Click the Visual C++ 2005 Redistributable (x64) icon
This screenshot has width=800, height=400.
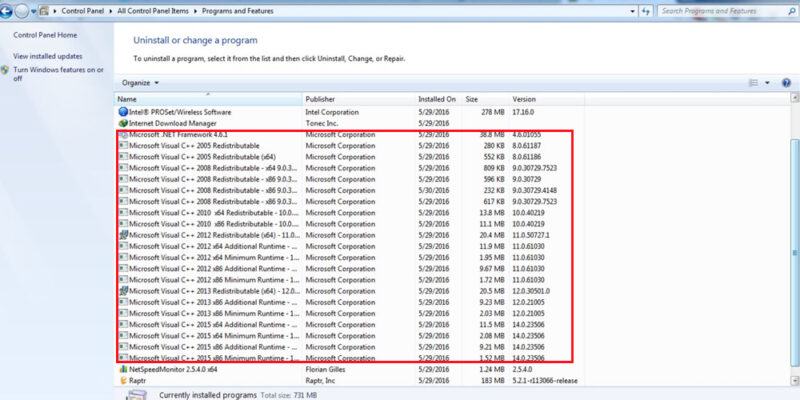pyautogui.click(x=123, y=157)
